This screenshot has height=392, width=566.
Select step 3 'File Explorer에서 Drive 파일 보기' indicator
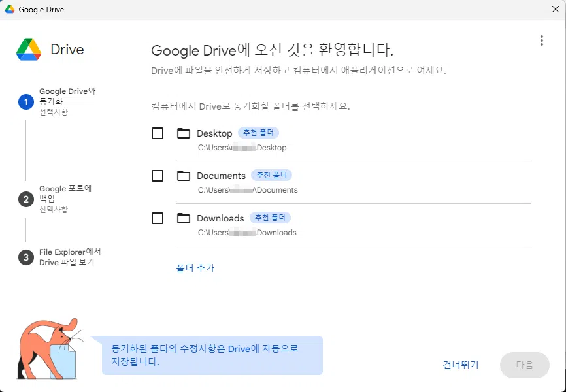(25, 258)
